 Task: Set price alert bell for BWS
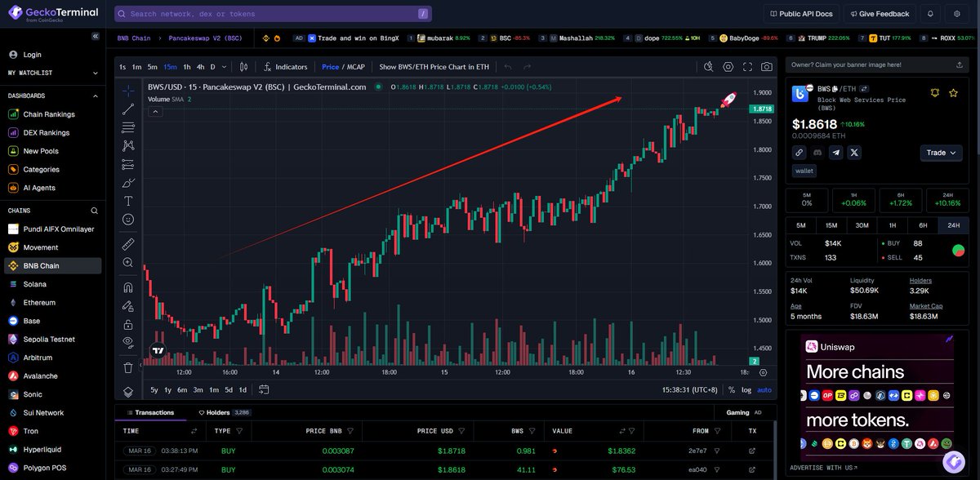935,93
